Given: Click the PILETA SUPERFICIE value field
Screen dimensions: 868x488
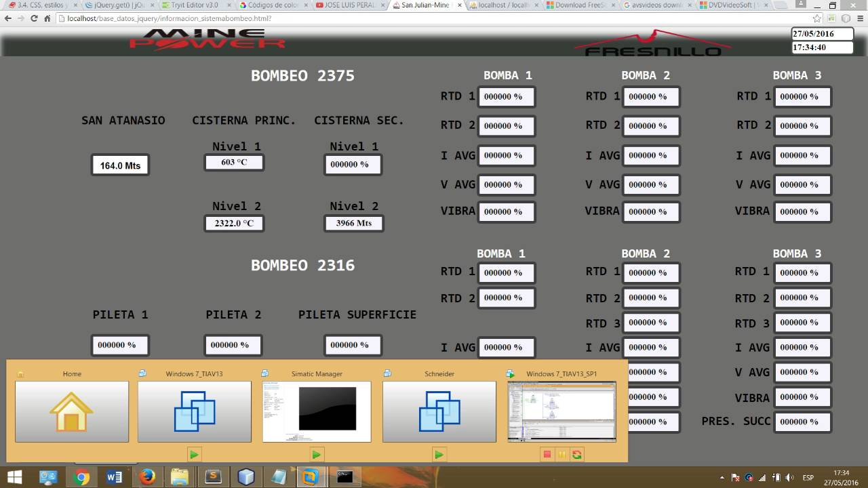Looking at the screenshot, I should pyautogui.click(x=353, y=345).
